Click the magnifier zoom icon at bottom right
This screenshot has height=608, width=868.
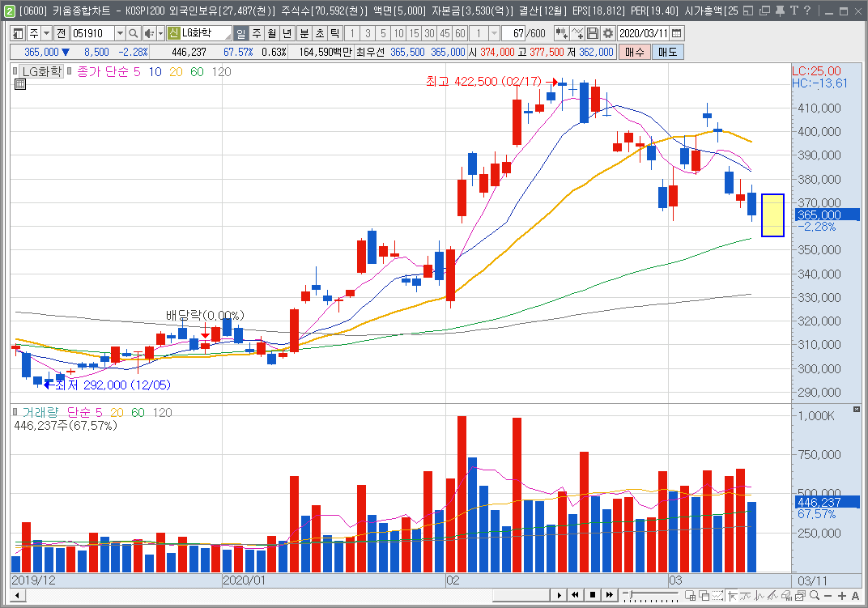click(x=815, y=596)
